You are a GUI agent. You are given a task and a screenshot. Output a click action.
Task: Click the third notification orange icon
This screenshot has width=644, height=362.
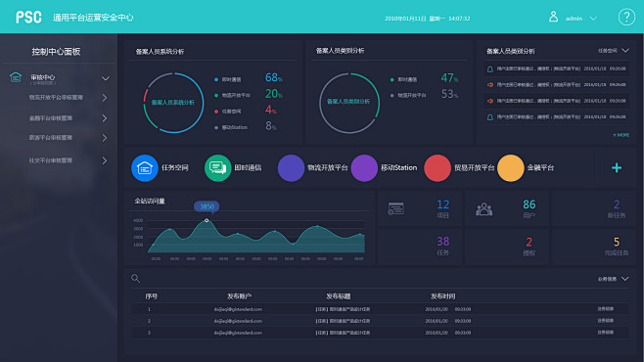point(490,101)
